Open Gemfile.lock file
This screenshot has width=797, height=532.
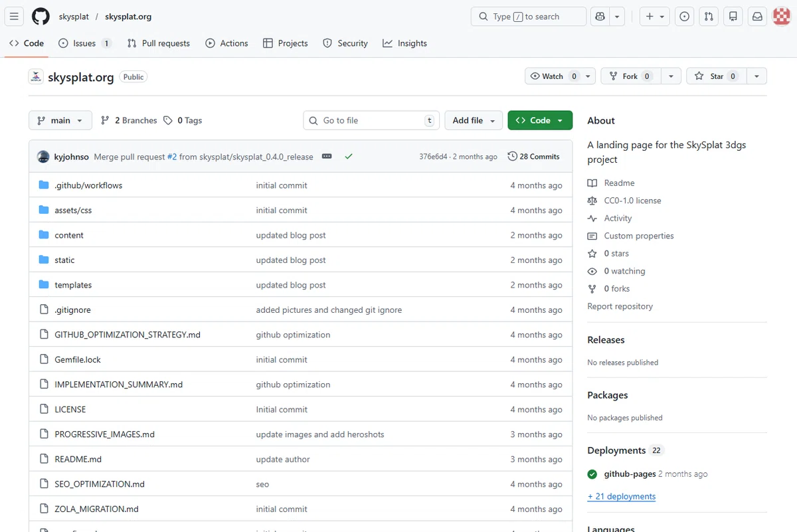(78, 359)
